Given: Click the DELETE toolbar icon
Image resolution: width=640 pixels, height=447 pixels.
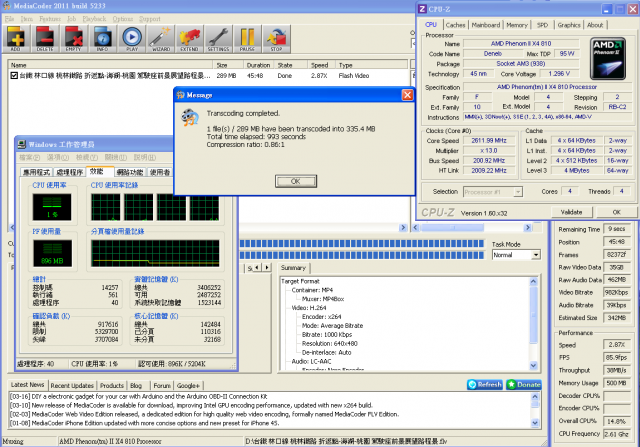Looking at the screenshot, I should click(x=45, y=39).
